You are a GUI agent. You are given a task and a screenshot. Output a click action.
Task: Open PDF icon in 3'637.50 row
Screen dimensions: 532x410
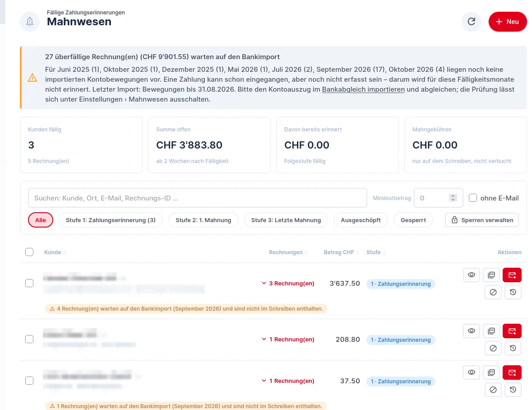click(x=491, y=275)
